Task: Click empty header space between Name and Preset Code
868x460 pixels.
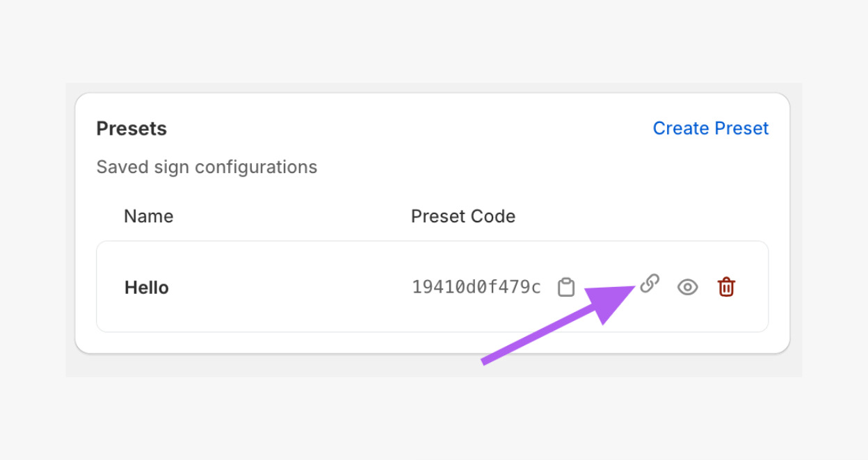Action: click(x=292, y=216)
